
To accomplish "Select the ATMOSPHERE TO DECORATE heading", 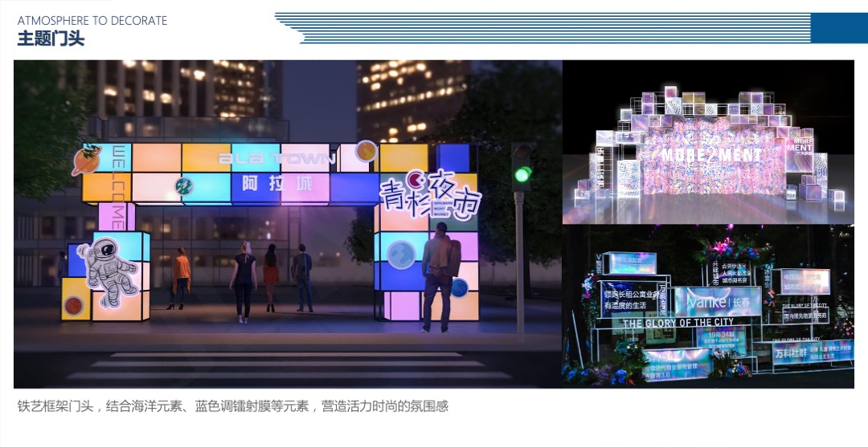I will (x=92, y=20).
